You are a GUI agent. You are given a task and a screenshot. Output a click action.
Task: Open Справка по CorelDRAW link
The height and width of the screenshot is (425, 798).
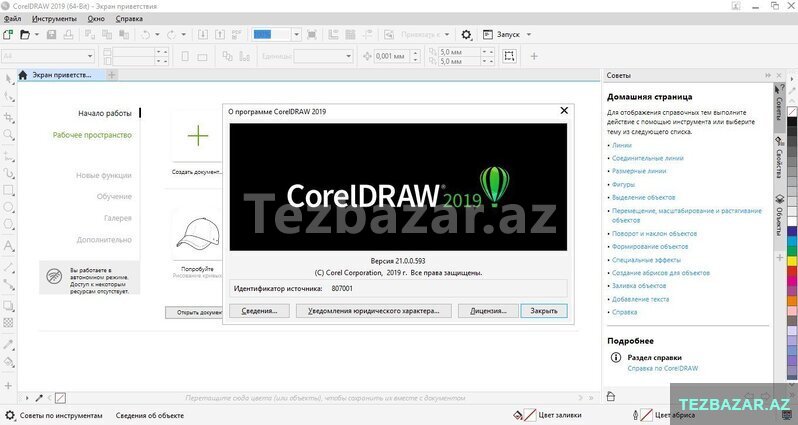(663, 368)
